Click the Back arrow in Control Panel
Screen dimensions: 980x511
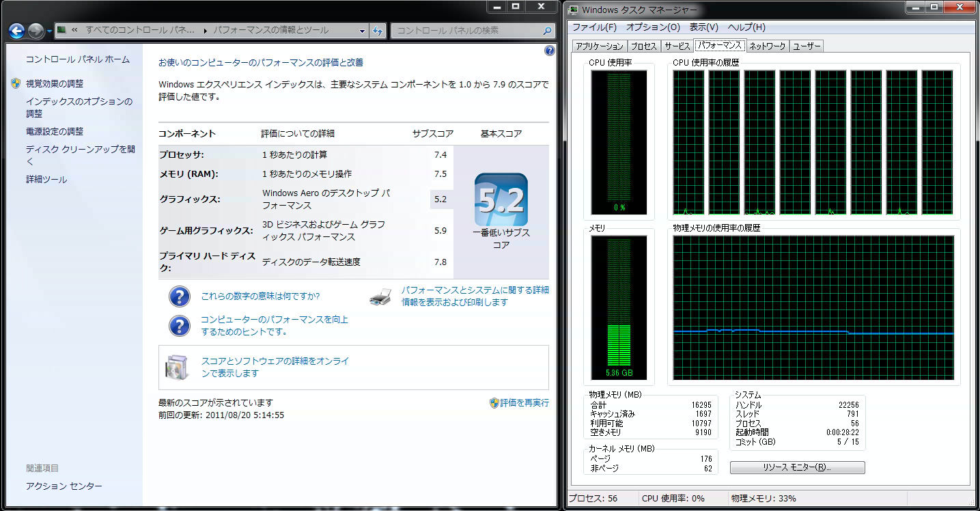[x=16, y=31]
